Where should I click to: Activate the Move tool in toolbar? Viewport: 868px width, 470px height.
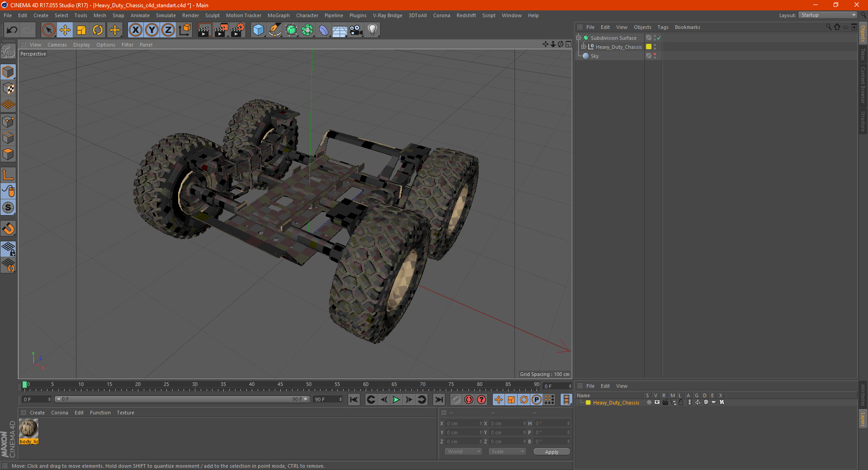[x=65, y=30]
